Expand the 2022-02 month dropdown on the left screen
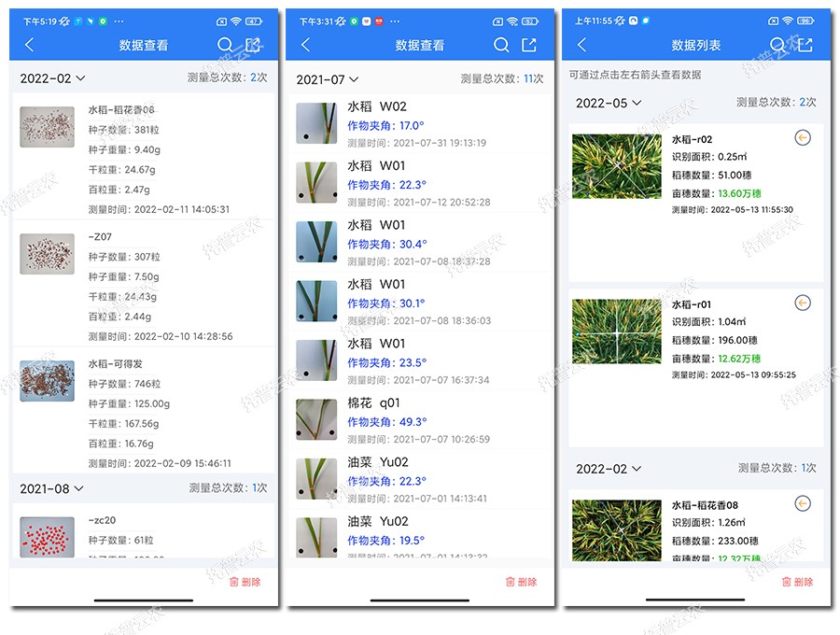This screenshot has width=840, height=635. 51,79
